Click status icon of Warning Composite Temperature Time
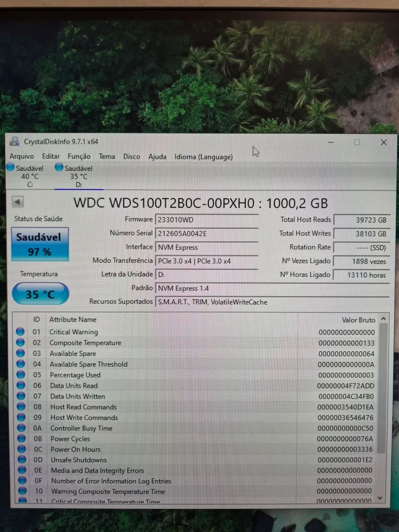Screen dimensions: 399x532 tap(23, 491)
